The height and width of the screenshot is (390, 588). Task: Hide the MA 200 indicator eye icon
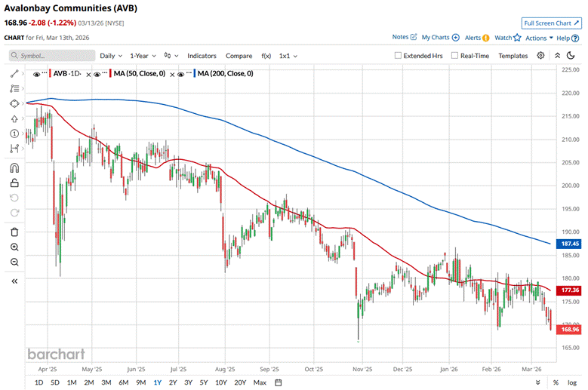[180, 74]
